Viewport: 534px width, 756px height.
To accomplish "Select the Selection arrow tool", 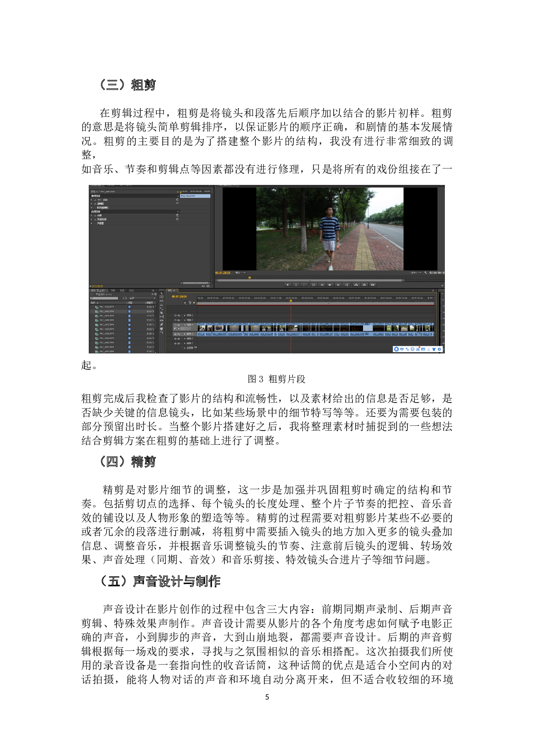I will coord(161,294).
